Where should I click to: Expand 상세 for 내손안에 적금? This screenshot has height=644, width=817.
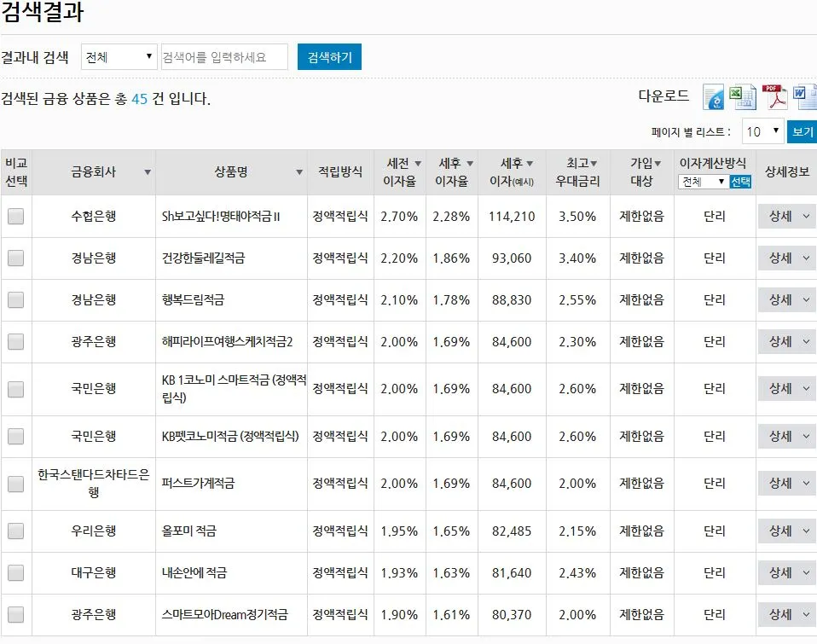pyautogui.click(x=788, y=572)
